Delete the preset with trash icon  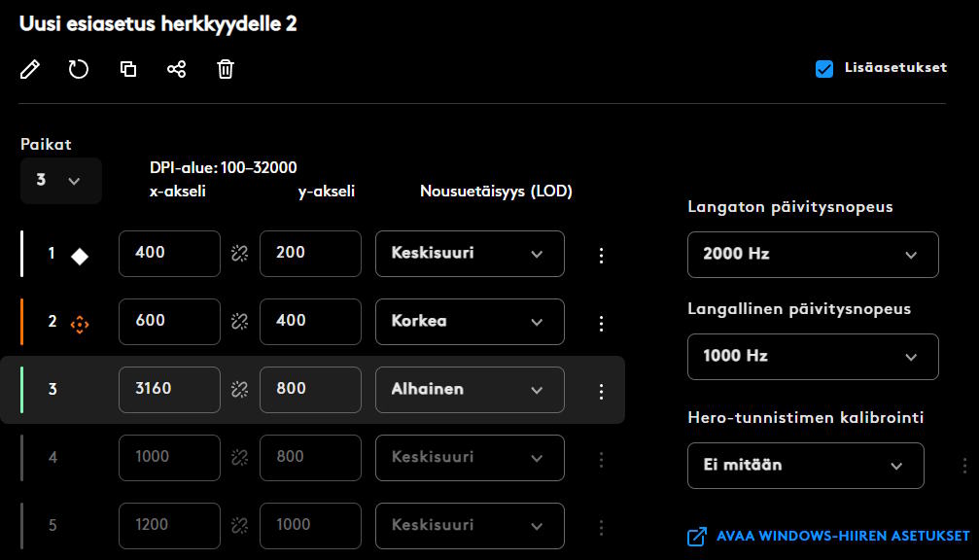coord(226,69)
